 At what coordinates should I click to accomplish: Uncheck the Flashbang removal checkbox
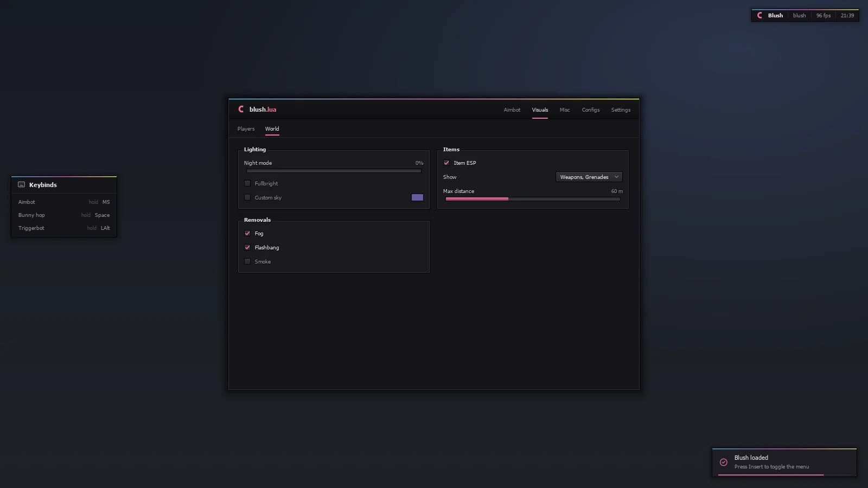tap(247, 248)
